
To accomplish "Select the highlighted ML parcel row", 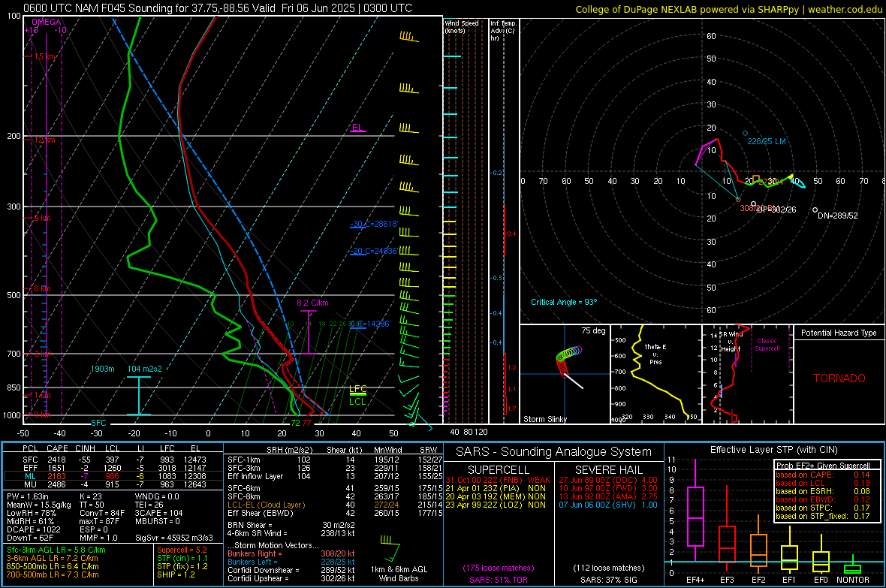I will tap(113, 476).
